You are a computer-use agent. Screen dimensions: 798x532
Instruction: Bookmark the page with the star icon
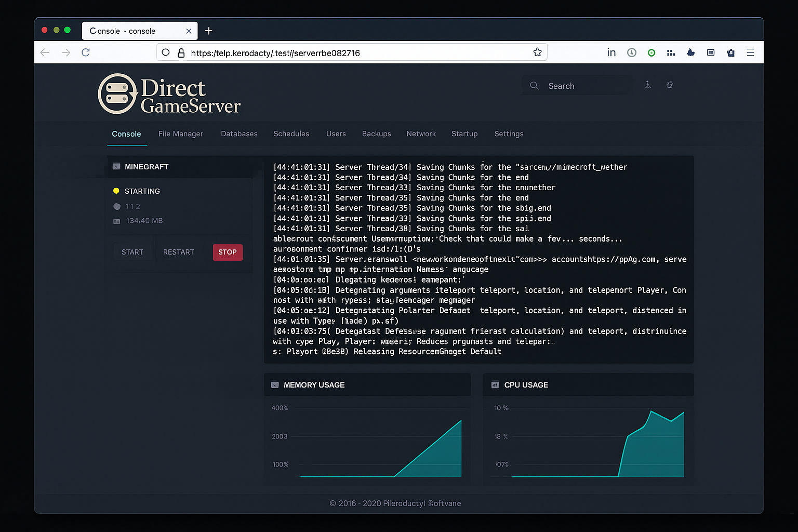tap(538, 52)
